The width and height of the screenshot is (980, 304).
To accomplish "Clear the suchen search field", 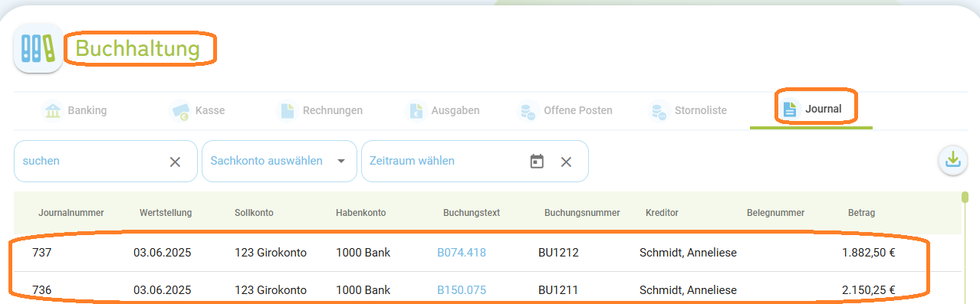I will click(175, 162).
